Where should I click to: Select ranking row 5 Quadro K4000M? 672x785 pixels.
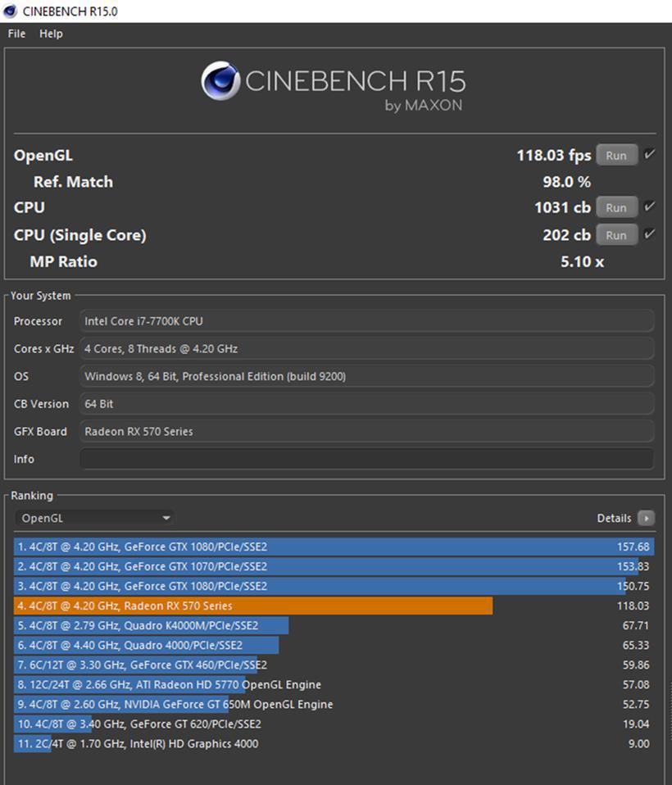click(334, 625)
